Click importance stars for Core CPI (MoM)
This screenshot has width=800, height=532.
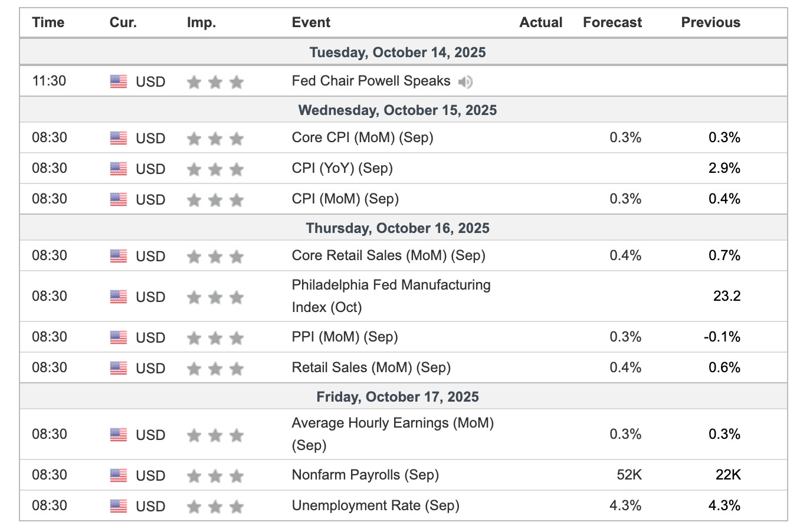(x=215, y=139)
